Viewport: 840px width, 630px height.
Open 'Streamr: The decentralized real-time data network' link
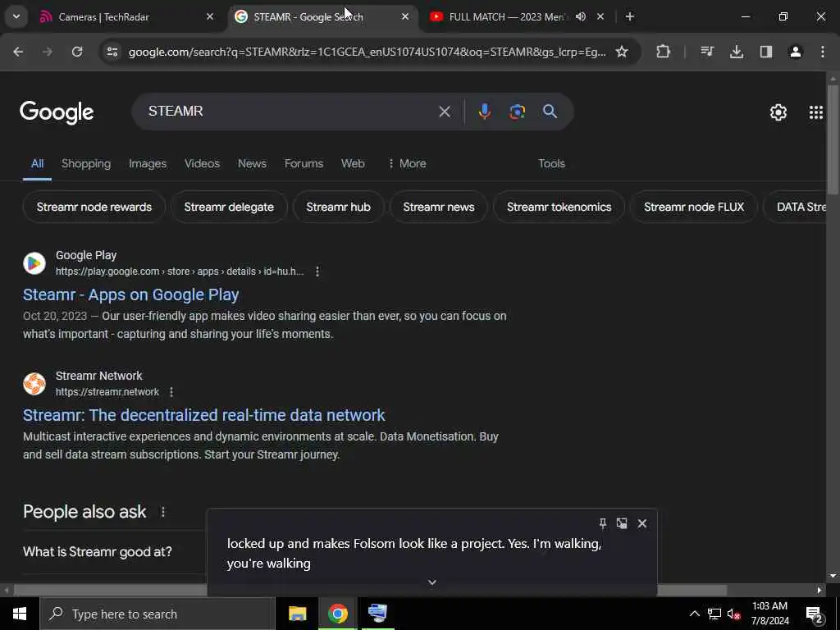(203, 415)
